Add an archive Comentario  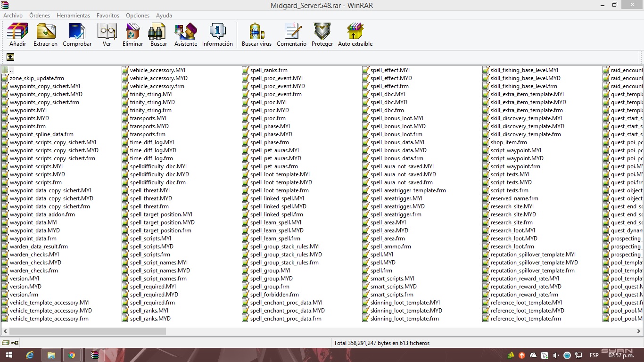(x=291, y=32)
